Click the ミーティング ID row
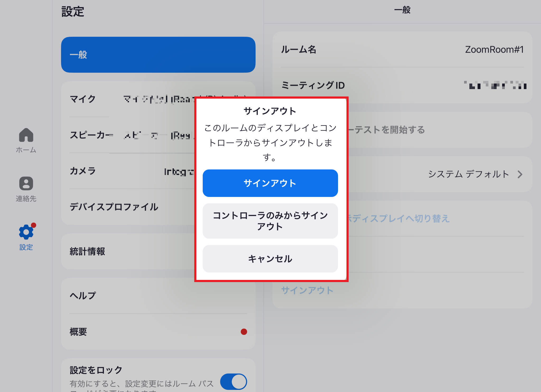Screen dimensions: 541x392 coord(402,85)
